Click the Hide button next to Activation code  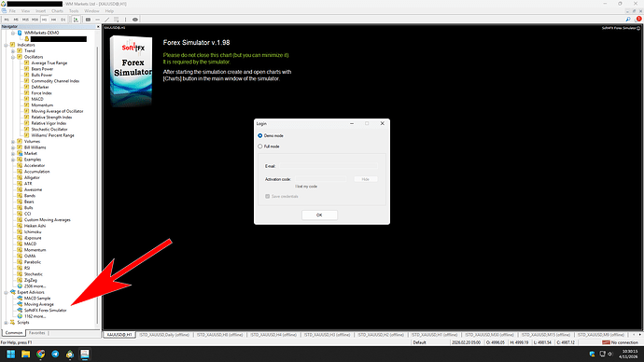(x=366, y=179)
